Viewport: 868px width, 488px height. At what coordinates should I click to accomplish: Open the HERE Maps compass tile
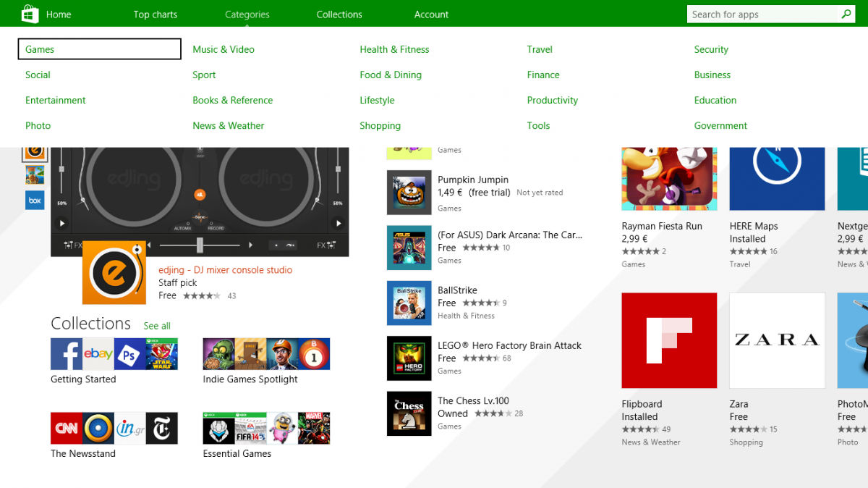pyautogui.click(x=777, y=179)
